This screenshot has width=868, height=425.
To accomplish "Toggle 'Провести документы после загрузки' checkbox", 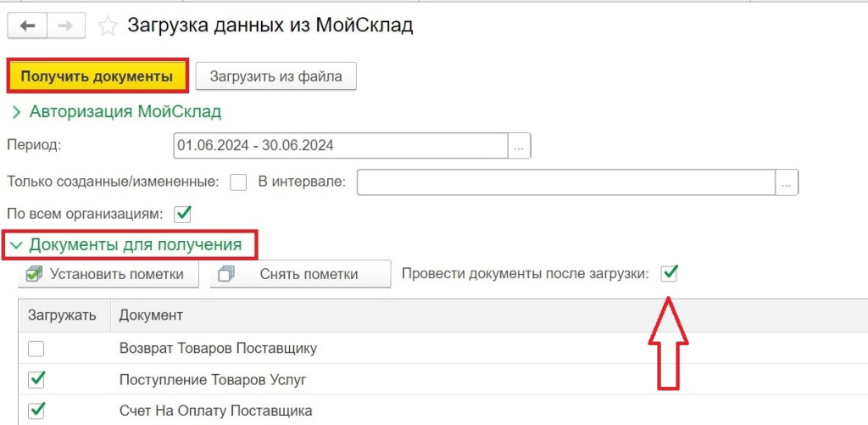I will [x=670, y=273].
